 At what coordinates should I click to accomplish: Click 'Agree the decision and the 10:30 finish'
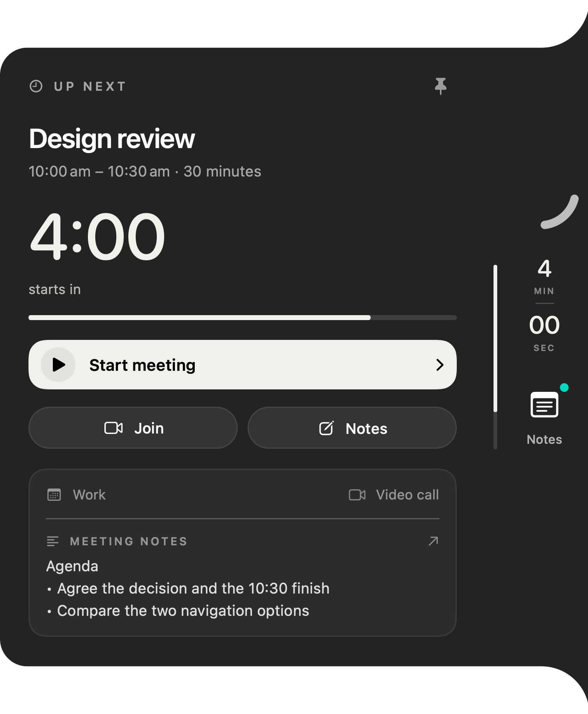click(193, 588)
